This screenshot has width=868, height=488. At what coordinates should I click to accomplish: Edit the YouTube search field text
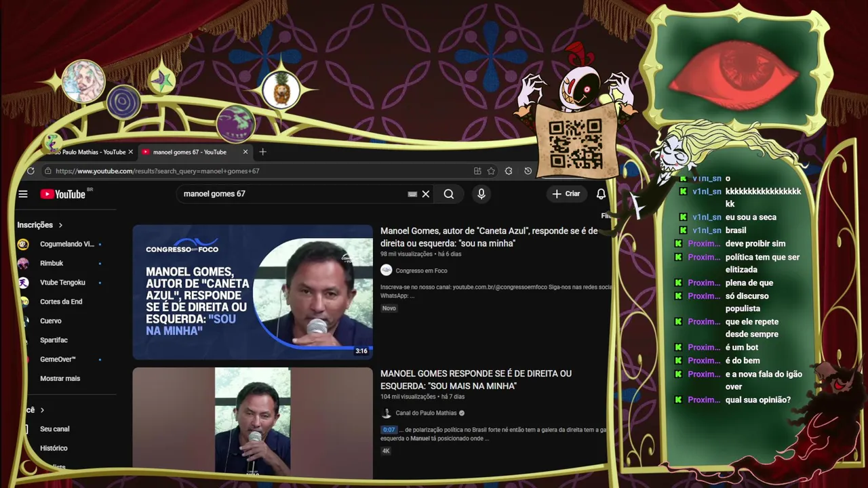(x=292, y=194)
